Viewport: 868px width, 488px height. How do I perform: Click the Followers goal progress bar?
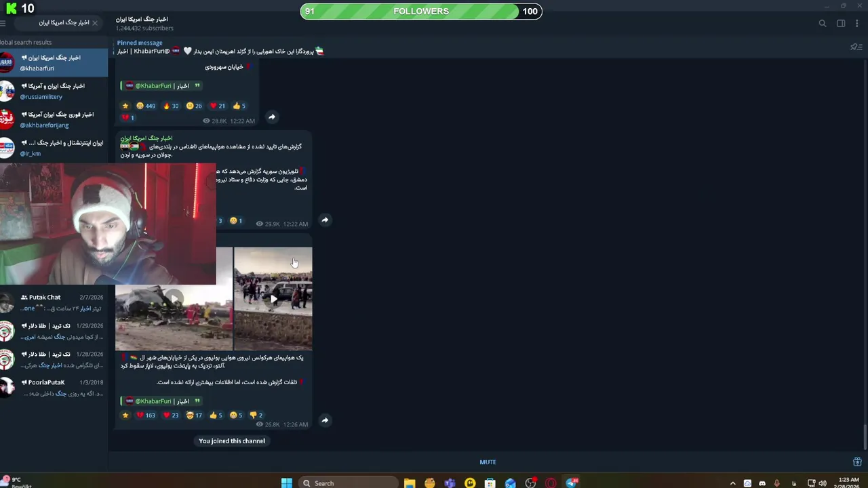421,11
